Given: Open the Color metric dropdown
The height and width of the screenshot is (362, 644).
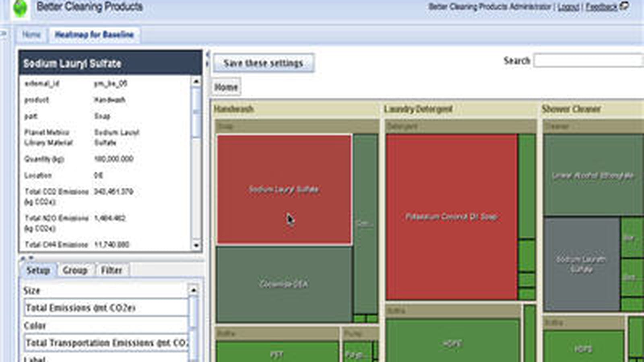Looking at the screenshot, I should tap(105, 343).
